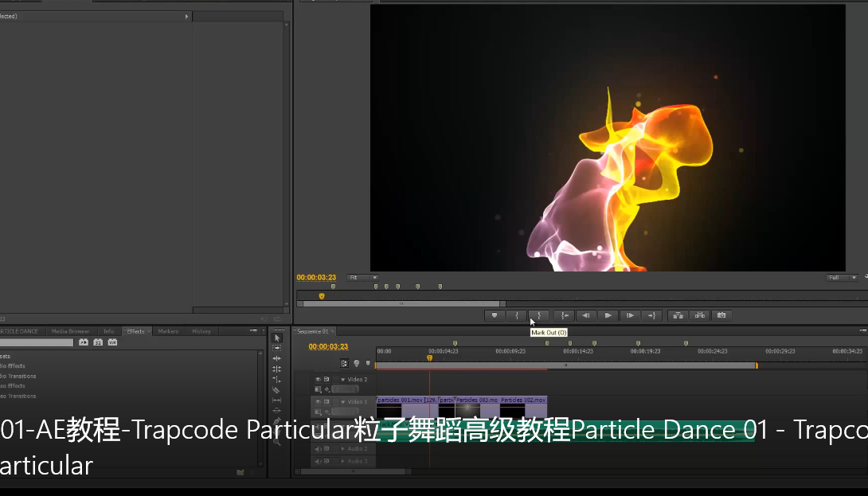The height and width of the screenshot is (496, 868).
Task: Select the Effects tab
Action: [x=135, y=331]
